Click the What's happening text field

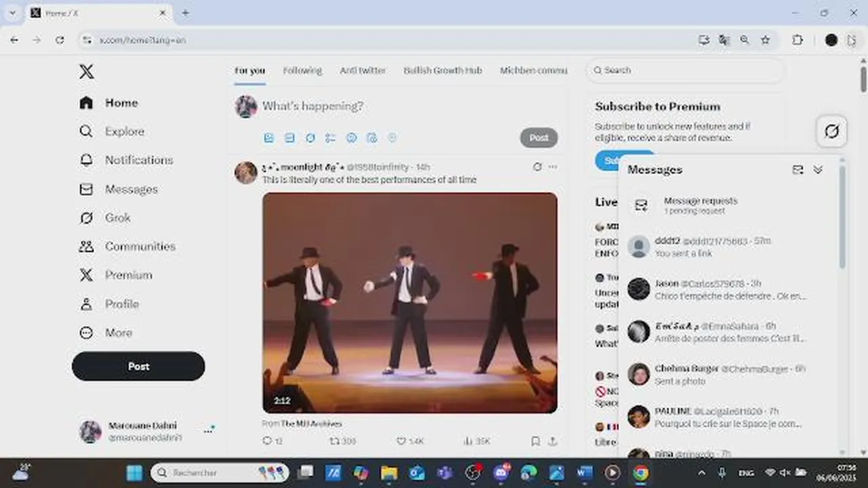pyautogui.click(x=313, y=106)
